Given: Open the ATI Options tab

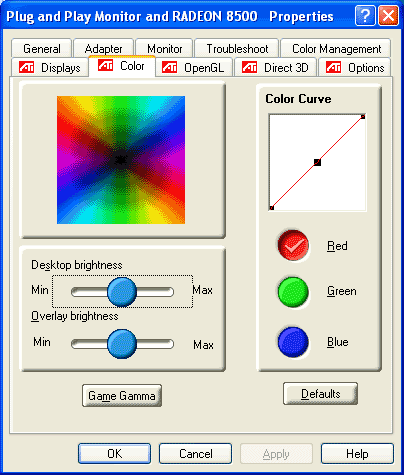Looking at the screenshot, I should (355, 68).
